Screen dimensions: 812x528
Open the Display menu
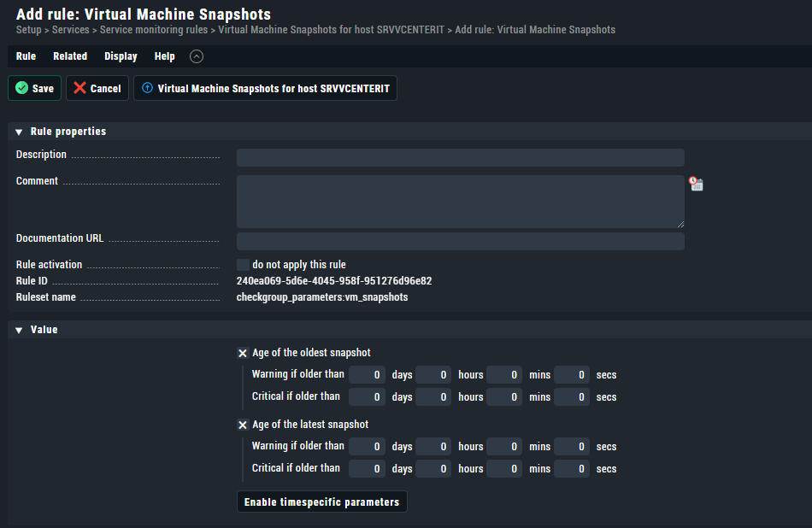(x=121, y=56)
